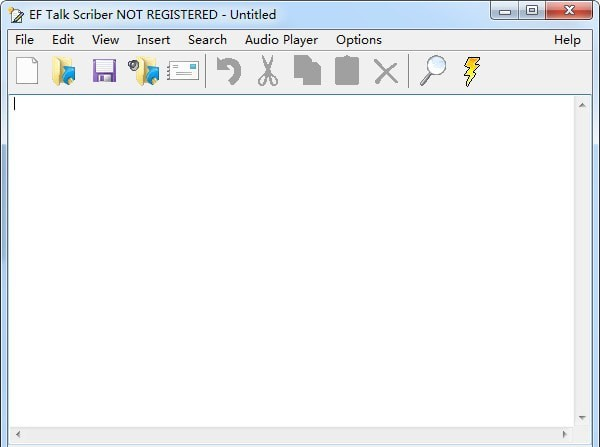Click the EF Talk Scriber title bar icon

[x=16, y=15]
